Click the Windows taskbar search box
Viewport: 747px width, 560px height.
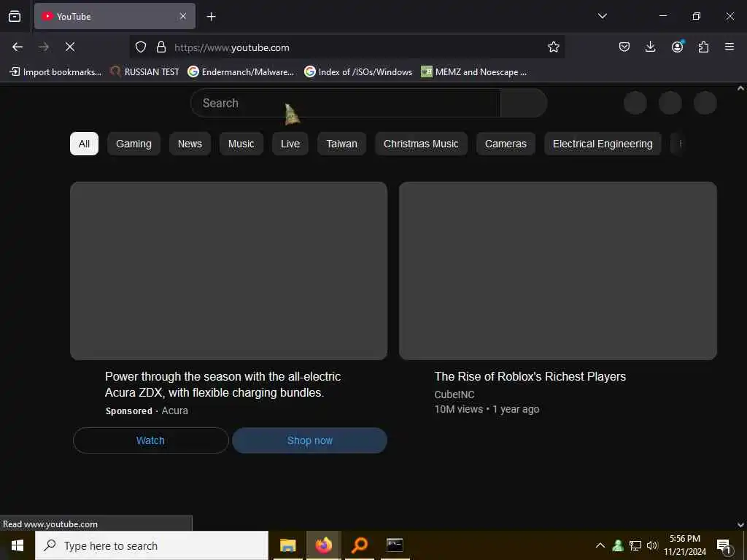152,545
